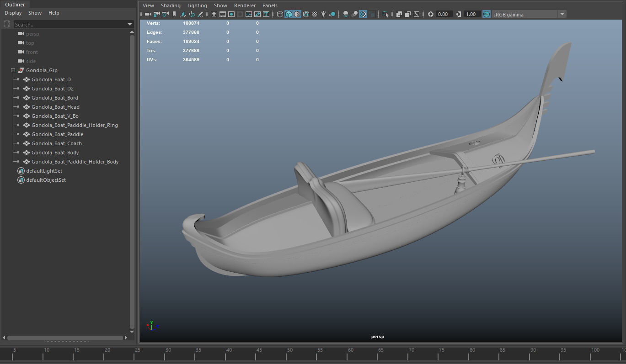The image size is (626, 364).
Task: Toggle Wireframe on Shaded
Action: click(306, 14)
